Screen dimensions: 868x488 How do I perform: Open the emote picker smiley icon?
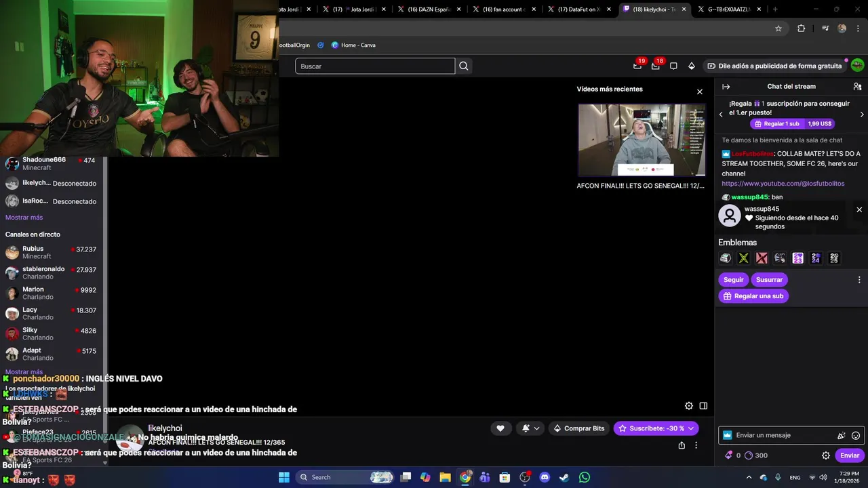click(856, 436)
